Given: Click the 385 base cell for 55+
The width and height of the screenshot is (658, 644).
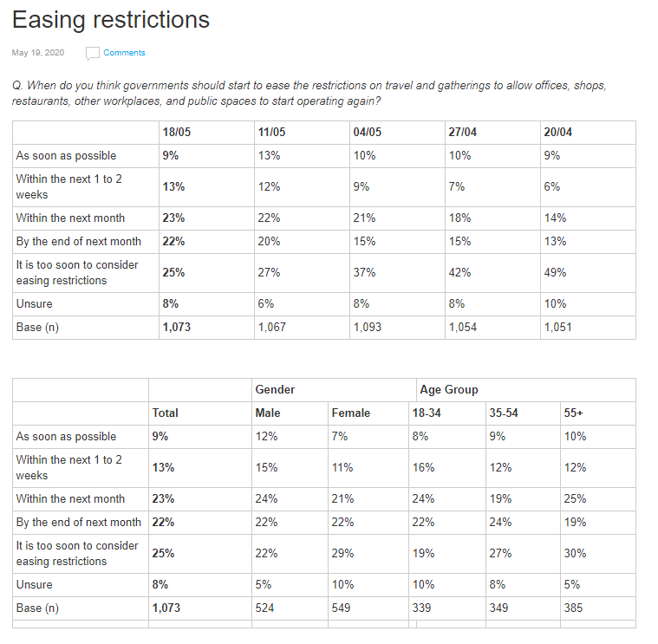Looking at the screenshot, I should click(573, 608).
